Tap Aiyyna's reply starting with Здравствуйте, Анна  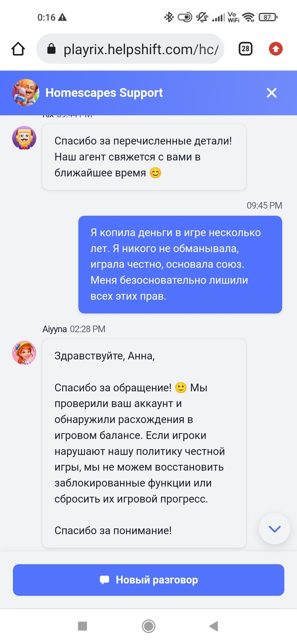(x=144, y=443)
